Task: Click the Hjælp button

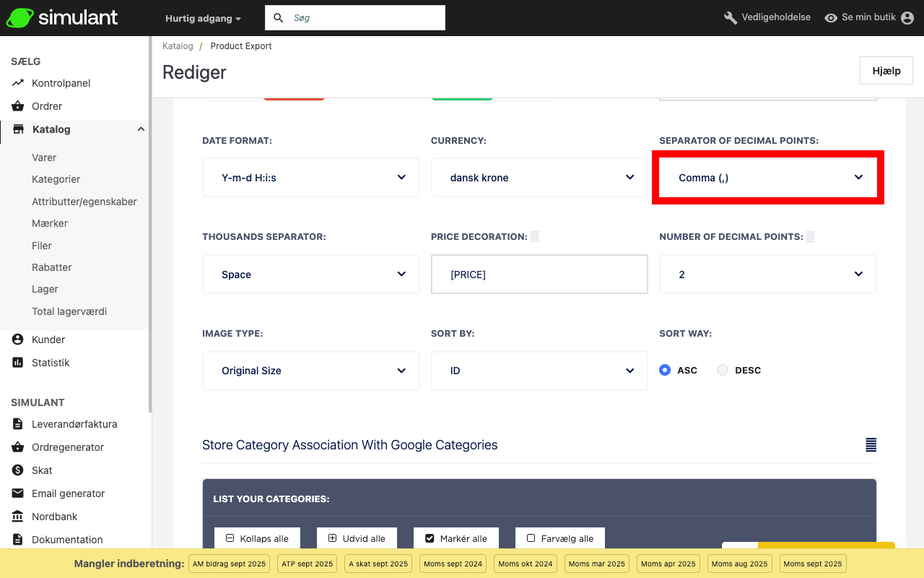Action: pos(886,71)
